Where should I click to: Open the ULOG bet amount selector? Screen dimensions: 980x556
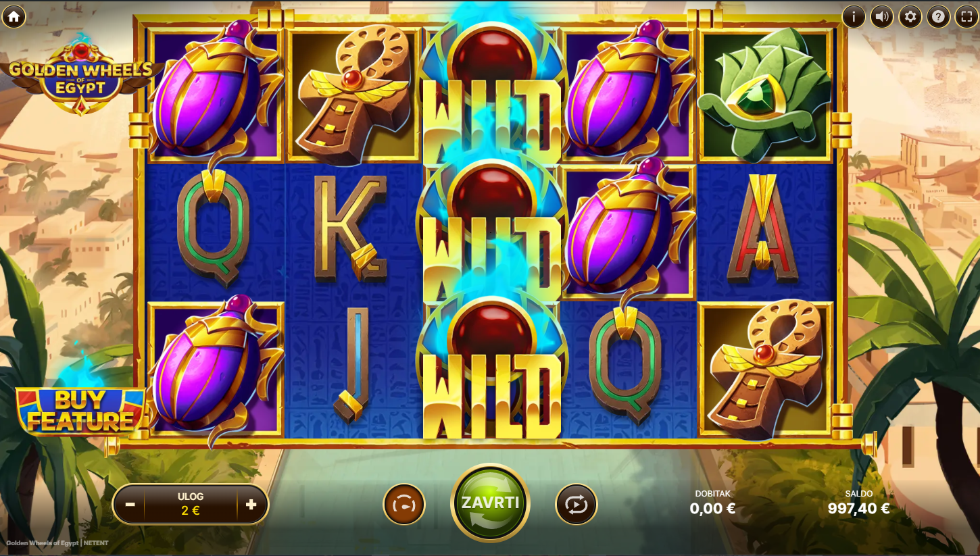coord(191,505)
